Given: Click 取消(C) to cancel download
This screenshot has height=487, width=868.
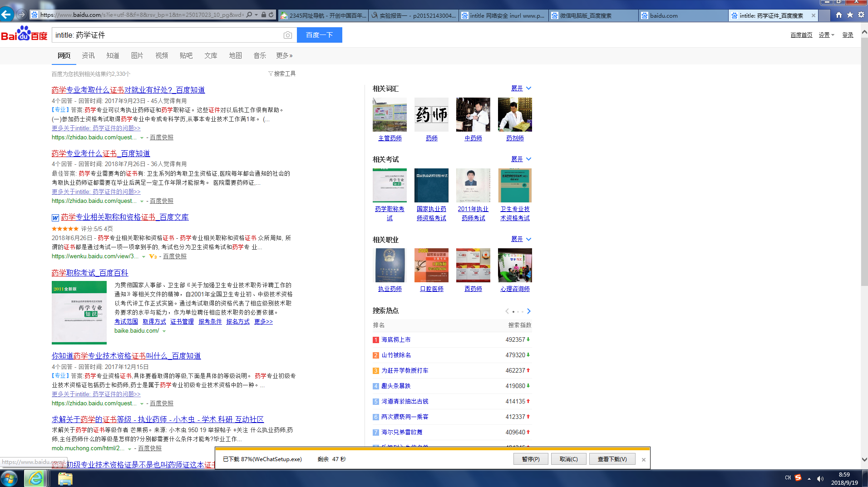Looking at the screenshot, I should point(568,459).
